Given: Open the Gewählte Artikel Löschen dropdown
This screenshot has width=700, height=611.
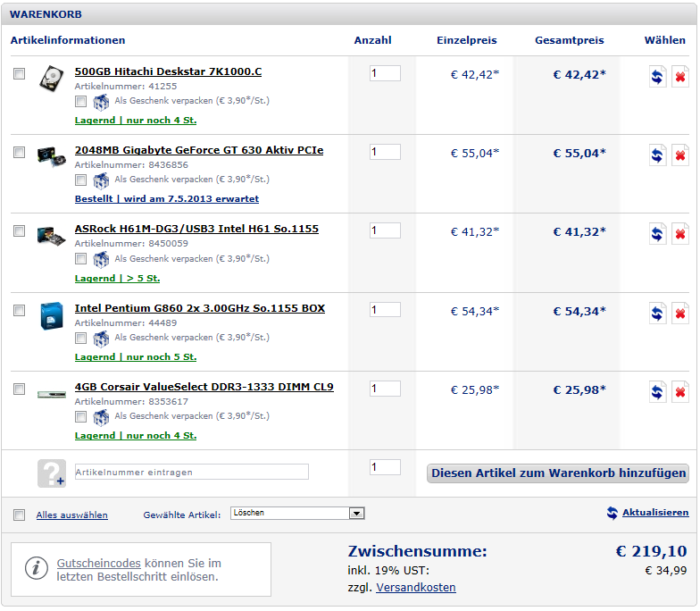Looking at the screenshot, I should pos(297,513).
